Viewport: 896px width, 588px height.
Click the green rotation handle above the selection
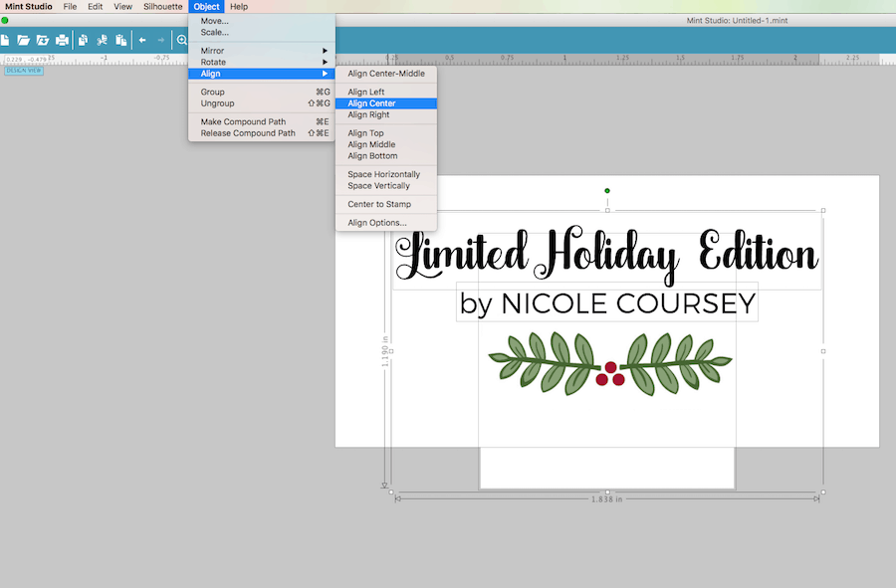click(607, 191)
